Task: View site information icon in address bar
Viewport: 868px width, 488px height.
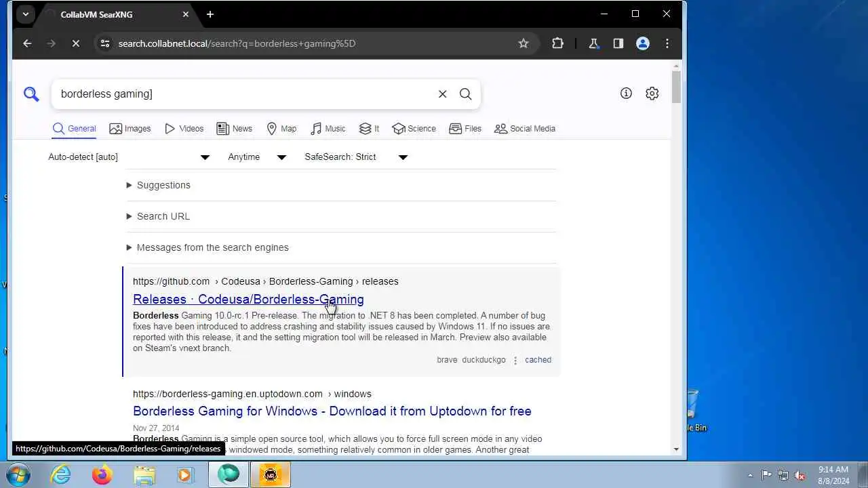Action: pos(104,43)
